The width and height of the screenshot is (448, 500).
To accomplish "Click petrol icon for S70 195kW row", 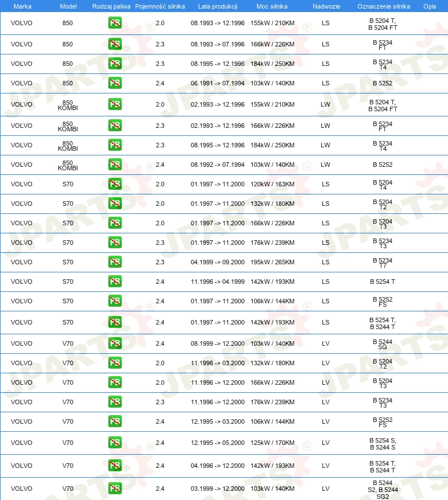I will pos(115,262).
